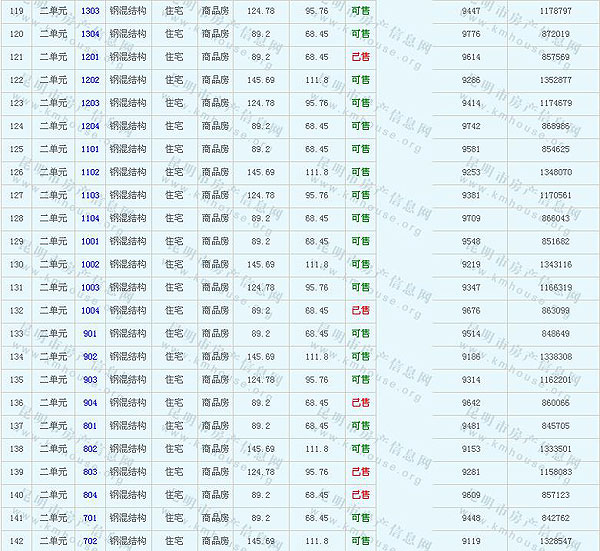Click room 702 link
This screenshot has height=551, width=600.
[x=90, y=541]
